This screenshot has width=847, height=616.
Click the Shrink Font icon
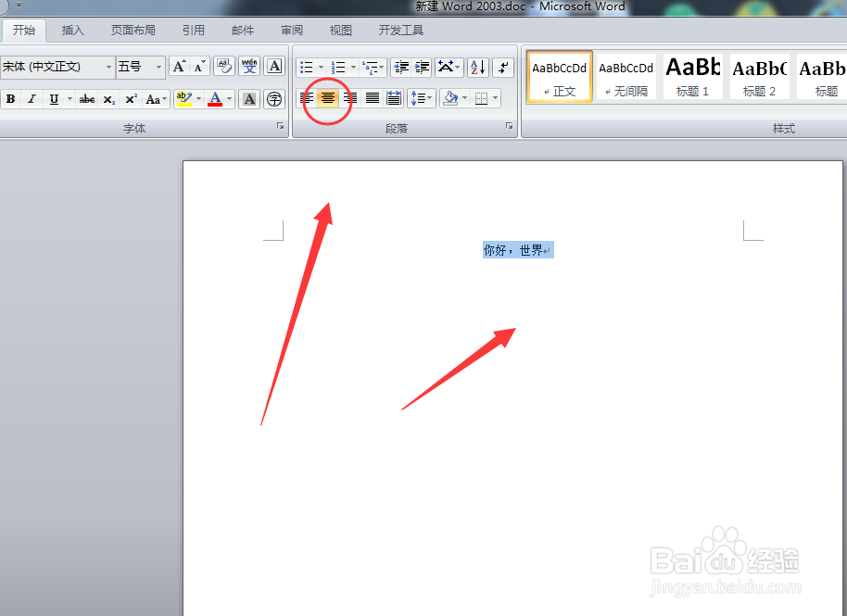coord(199,67)
